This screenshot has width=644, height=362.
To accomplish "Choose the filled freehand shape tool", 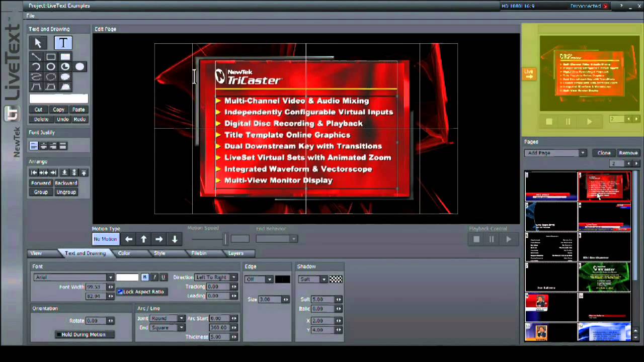I will (65, 77).
